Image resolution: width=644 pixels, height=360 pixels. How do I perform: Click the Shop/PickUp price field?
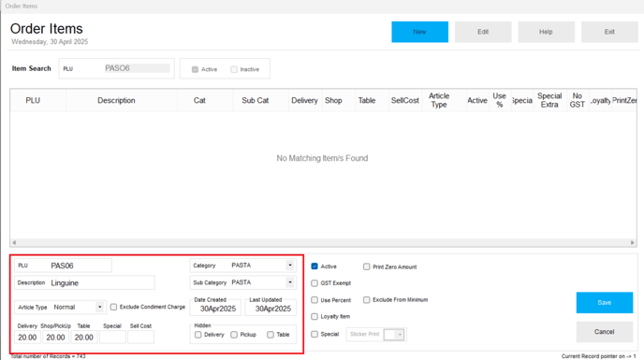pos(55,338)
